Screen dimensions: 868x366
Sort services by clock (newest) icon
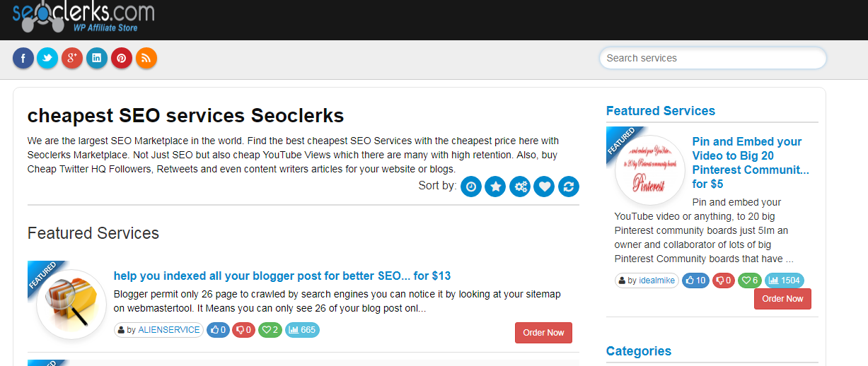[471, 187]
